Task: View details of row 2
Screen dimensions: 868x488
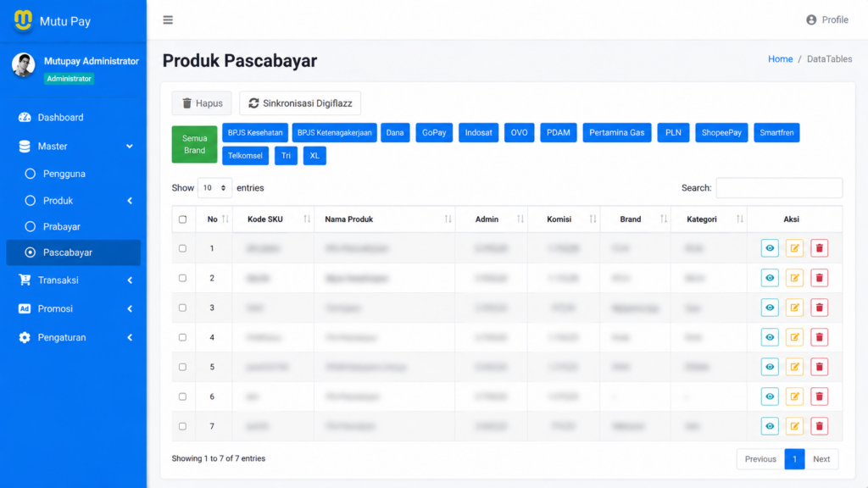Action: [770, 278]
